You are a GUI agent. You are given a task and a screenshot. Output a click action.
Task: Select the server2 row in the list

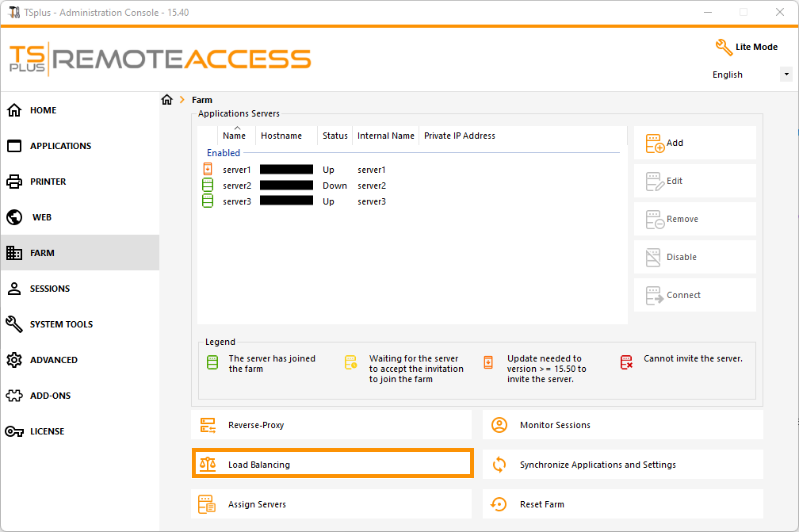(237, 185)
